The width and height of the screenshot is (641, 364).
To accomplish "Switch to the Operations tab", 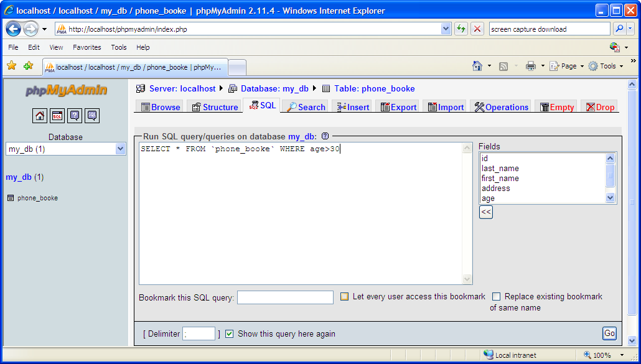I will point(501,107).
